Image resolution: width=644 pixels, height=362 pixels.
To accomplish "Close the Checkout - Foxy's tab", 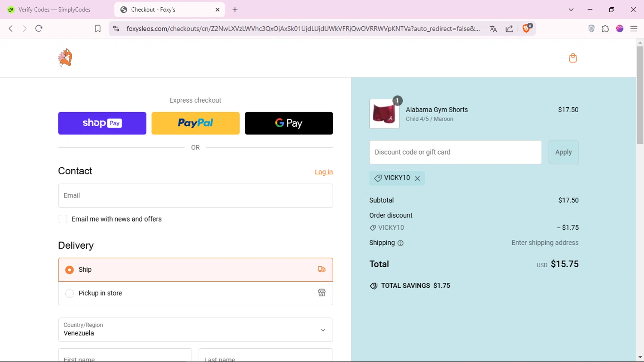I will (x=218, y=9).
